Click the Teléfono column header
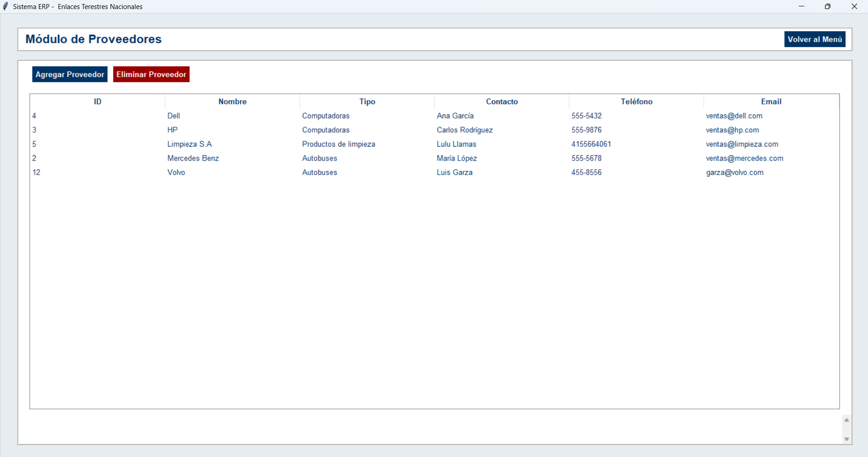 [636, 101]
